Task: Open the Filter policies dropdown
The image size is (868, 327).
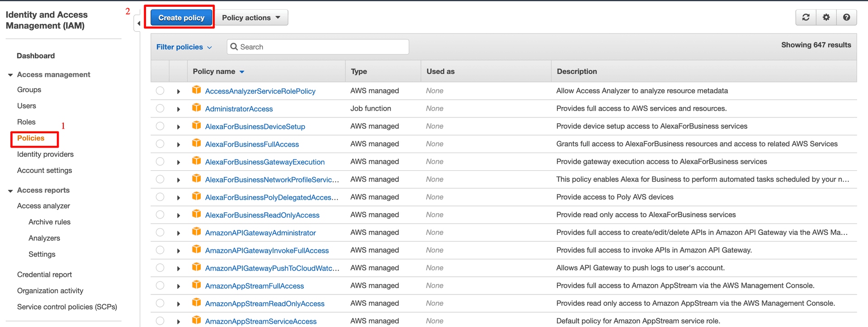Action: (x=184, y=47)
